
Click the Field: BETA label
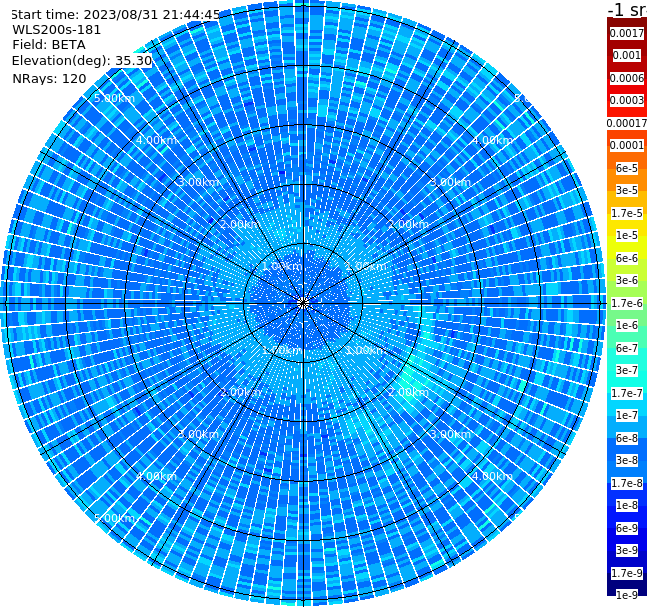49,45
